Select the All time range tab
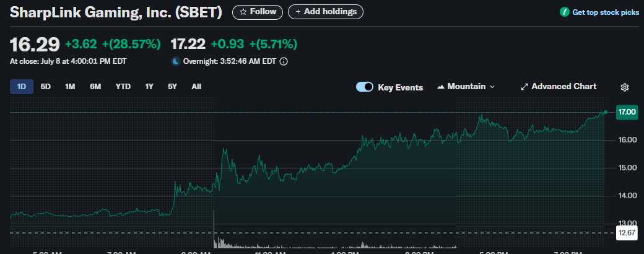Screen dimensions: 644x254 (x=196, y=87)
